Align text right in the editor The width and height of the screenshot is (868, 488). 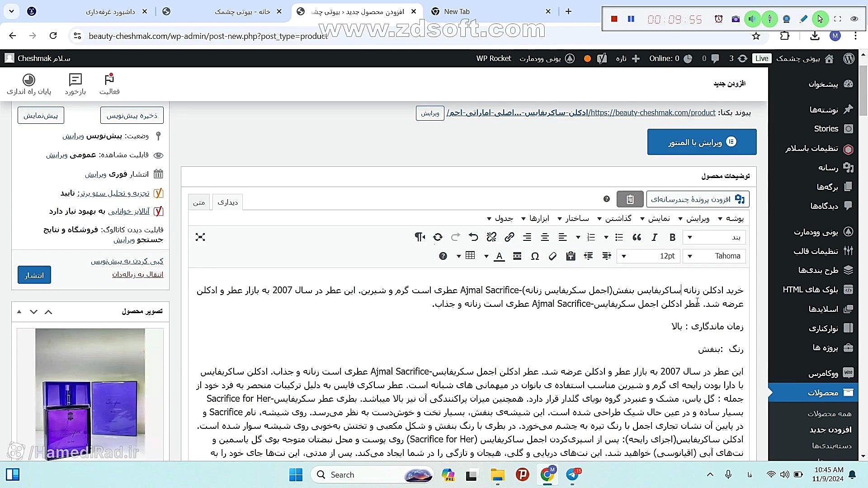(527, 237)
